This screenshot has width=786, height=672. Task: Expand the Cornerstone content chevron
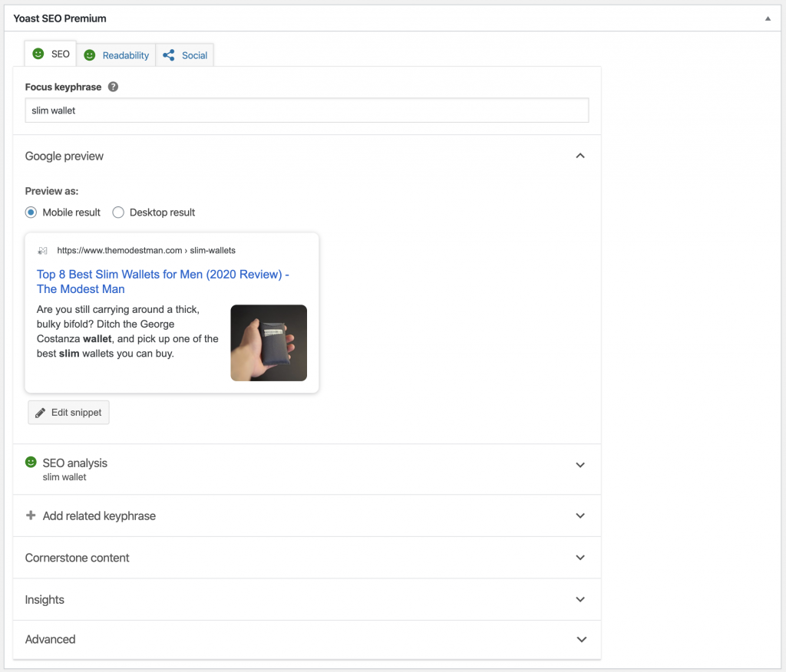coord(580,558)
